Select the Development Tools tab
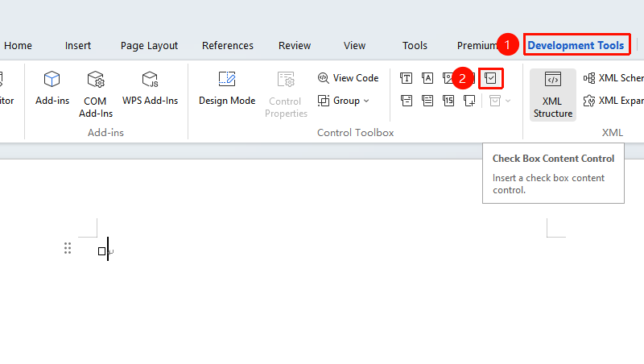The height and width of the screenshot is (364, 644). pos(576,46)
